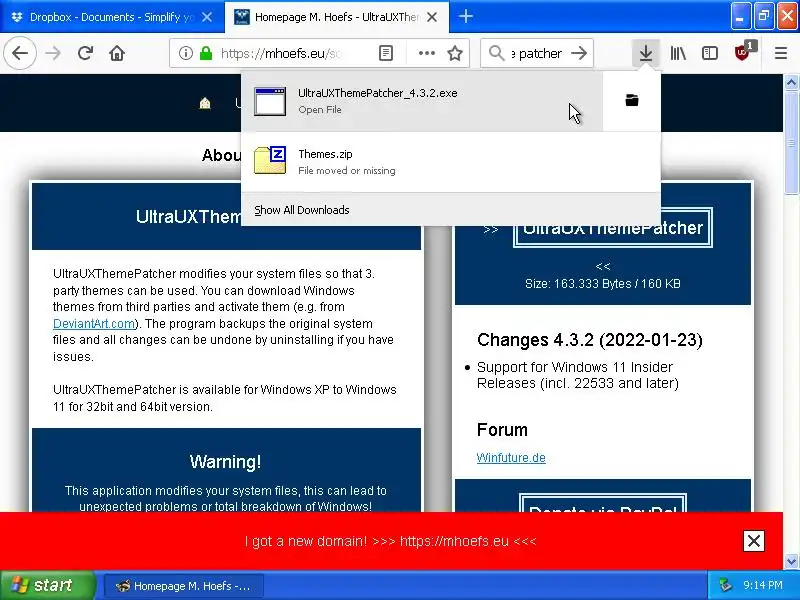800x600 pixels.
Task: Toggle Reader View in address bar
Action: point(386,53)
